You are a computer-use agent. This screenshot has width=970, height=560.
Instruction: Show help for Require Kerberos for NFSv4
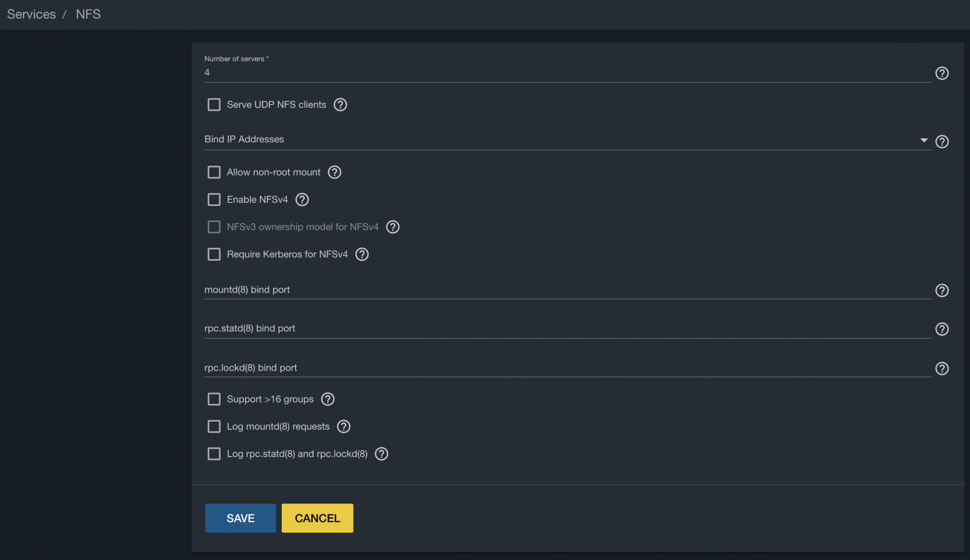tap(362, 254)
